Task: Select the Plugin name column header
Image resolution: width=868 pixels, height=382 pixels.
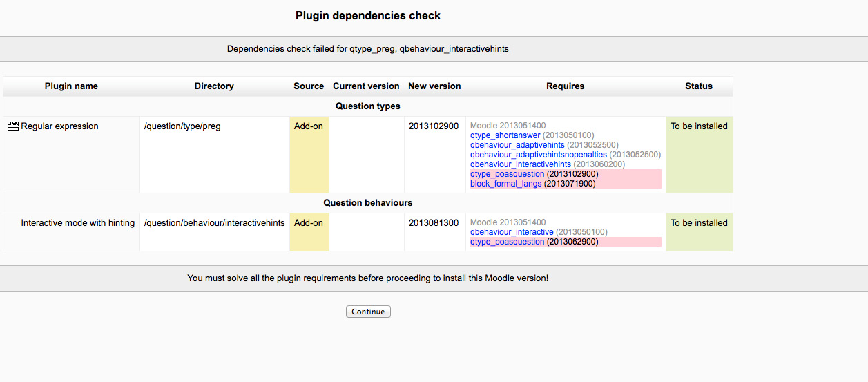Action: pos(71,86)
